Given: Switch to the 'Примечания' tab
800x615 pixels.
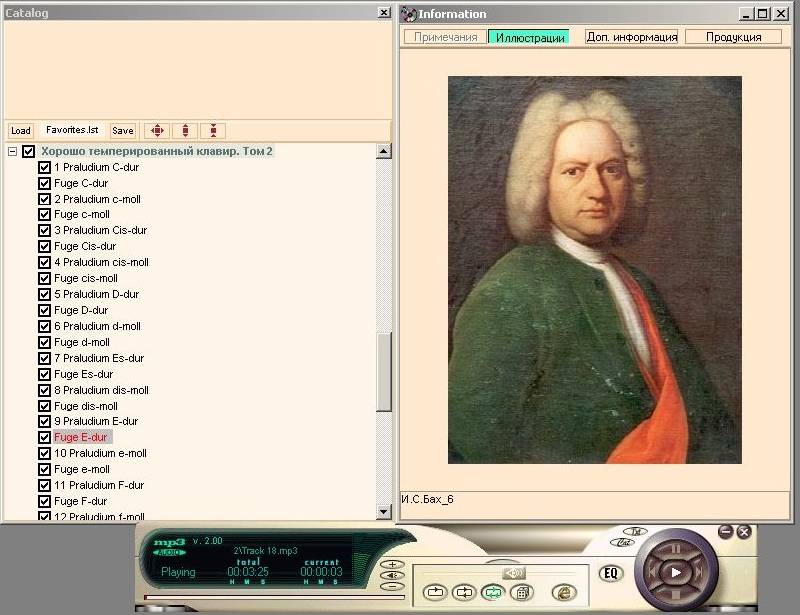Looking at the screenshot, I should click(445, 37).
